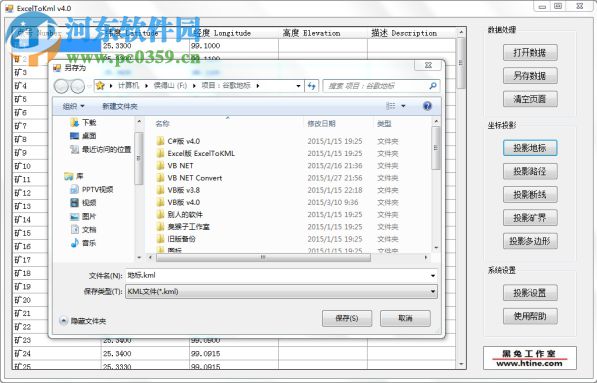Select 最近访问的位置 in the navigation pane
Viewport: 597px width, 383px height.
click(x=101, y=150)
